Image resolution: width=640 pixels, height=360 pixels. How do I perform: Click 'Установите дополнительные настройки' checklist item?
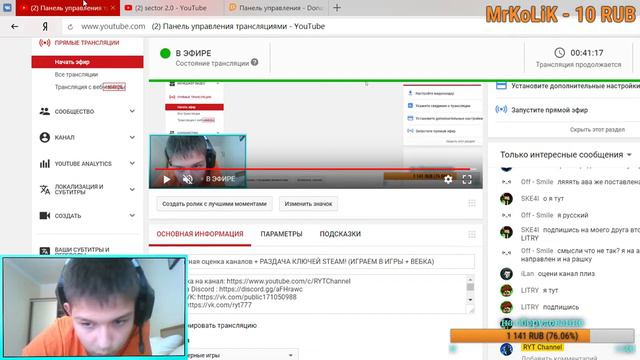(567, 86)
